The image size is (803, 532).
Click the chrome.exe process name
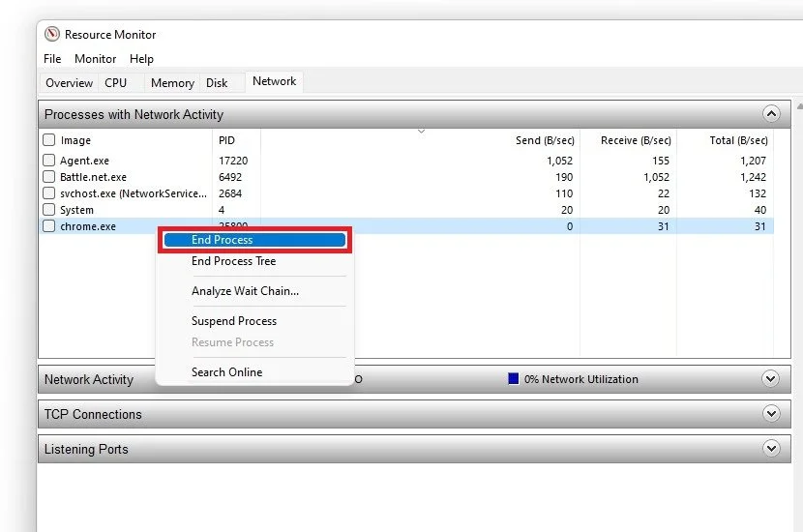pyautogui.click(x=88, y=226)
